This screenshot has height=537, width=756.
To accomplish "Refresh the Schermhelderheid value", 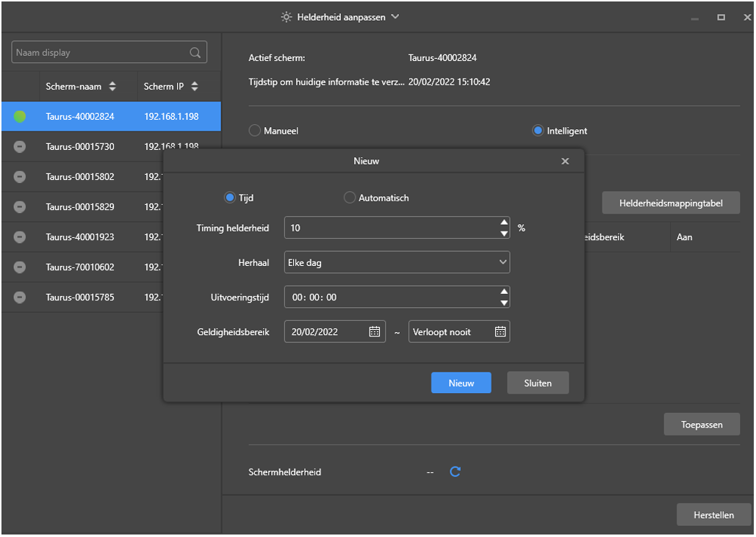I will (x=456, y=472).
